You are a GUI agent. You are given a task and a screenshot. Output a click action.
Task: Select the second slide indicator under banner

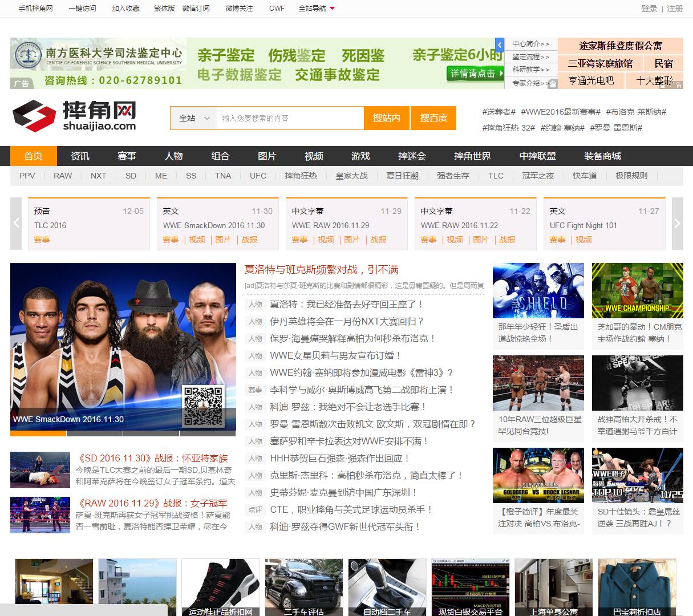pyautogui.click(x=95, y=433)
